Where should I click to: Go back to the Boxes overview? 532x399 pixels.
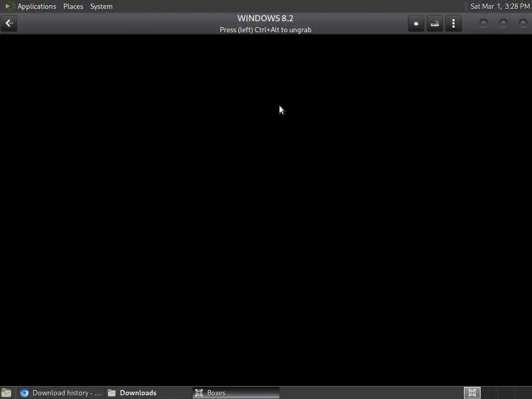coord(9,23)
